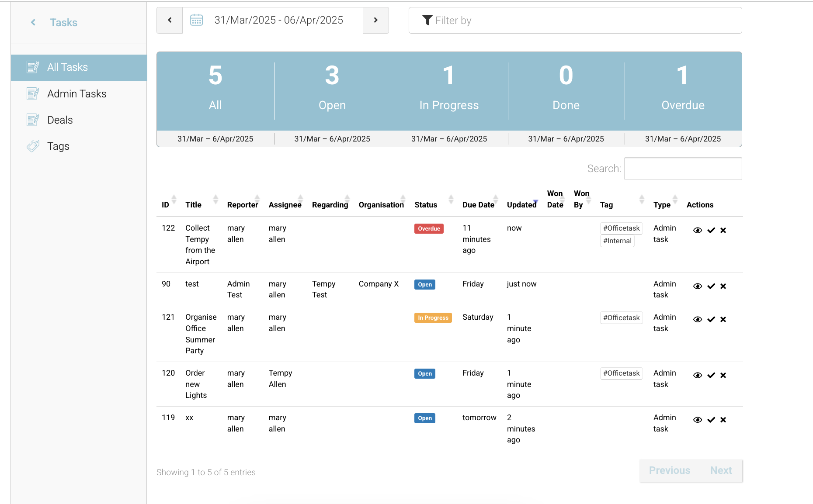Sort the table by Due Date column
This screenshot has width=813, height=504.
pos(478,205)
